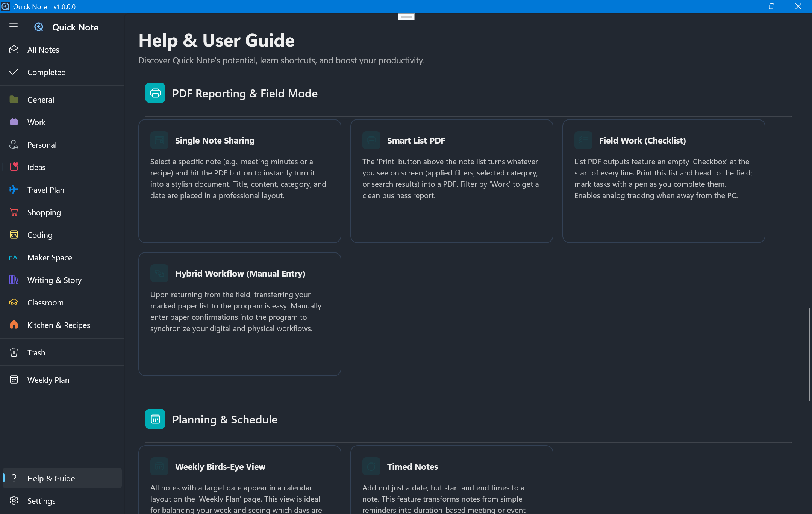The height and width of the screenshot is (514, 812).
Task: Click the small handle at top center
Action: point(406,17)
